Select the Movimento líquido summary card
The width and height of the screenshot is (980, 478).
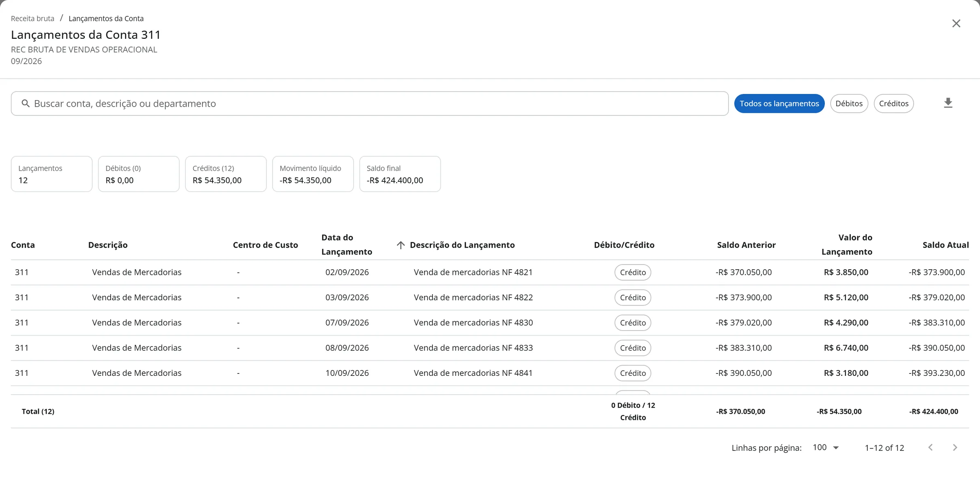point(313,174)
